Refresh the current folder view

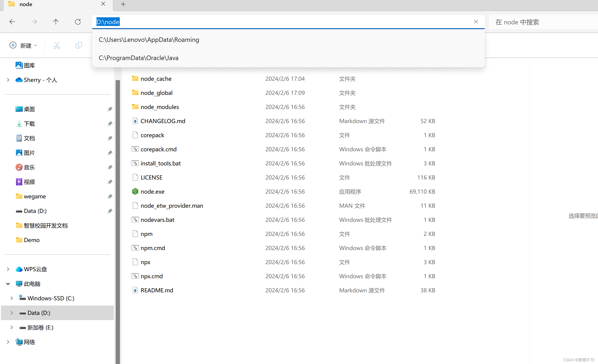coord(78,22)
